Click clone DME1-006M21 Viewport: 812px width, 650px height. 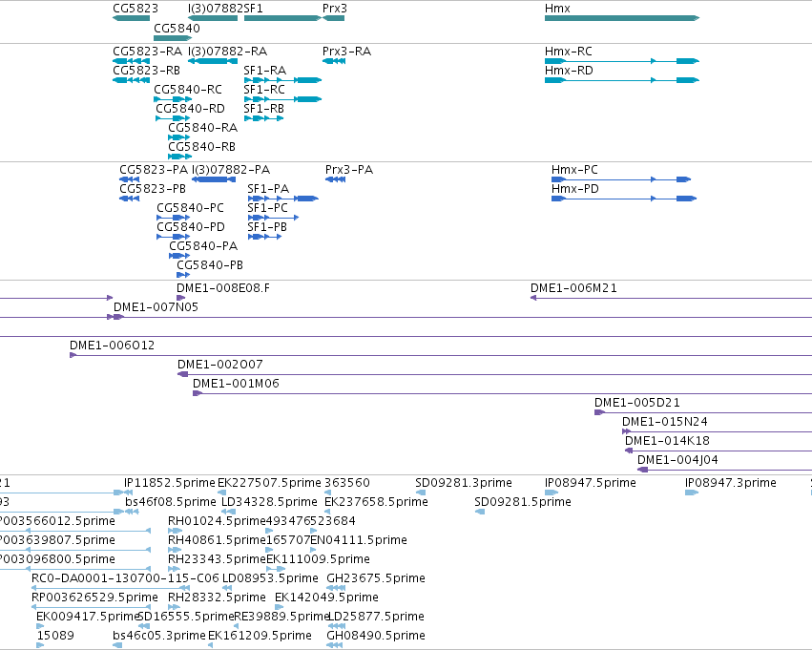coord(671,299)
